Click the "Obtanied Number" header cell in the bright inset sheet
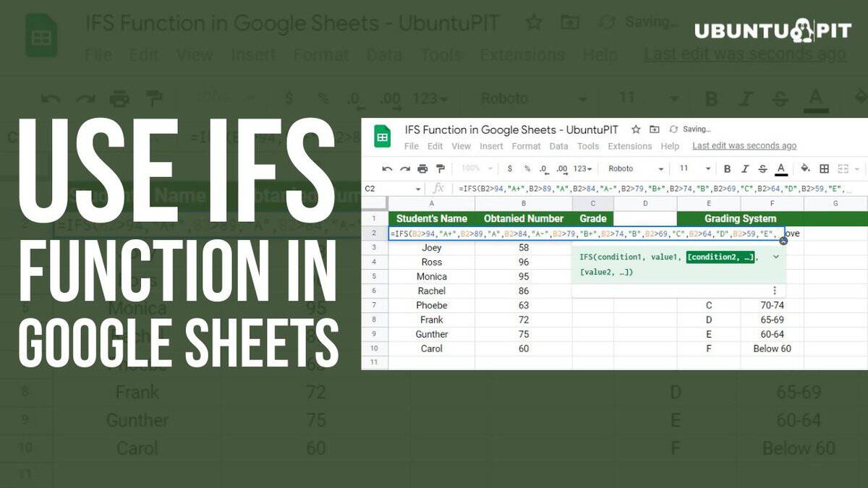Viewport: 868px width, 488px height. coord(524,218)
